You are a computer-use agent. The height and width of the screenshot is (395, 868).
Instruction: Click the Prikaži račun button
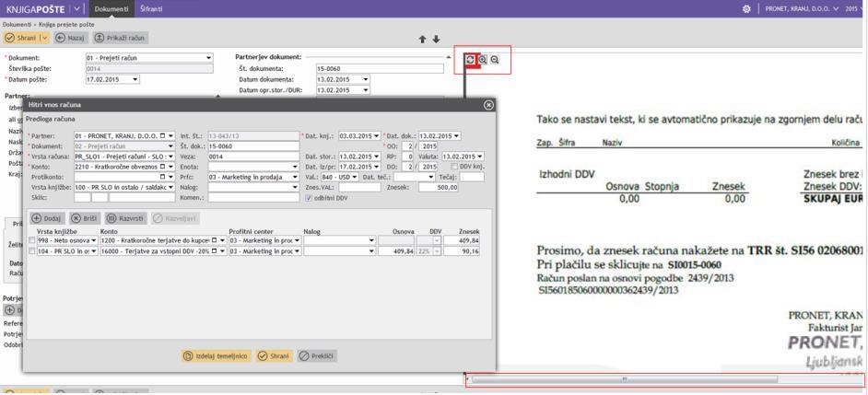click(120, 38)
